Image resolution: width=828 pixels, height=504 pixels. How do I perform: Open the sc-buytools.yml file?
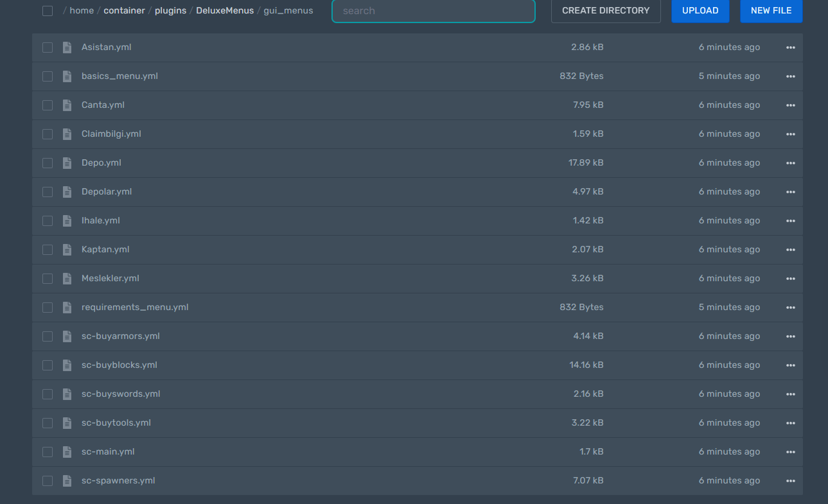point(116,423)
